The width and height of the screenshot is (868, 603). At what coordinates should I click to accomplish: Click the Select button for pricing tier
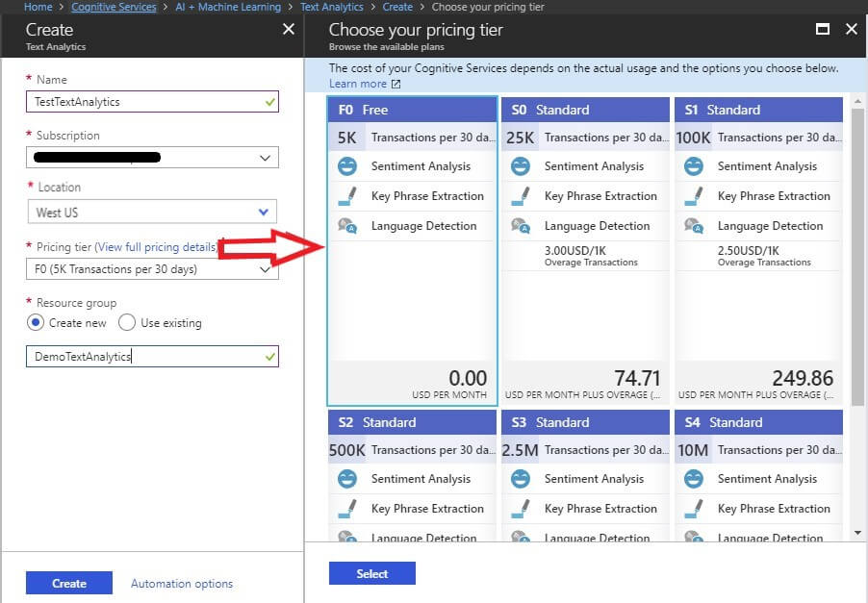(372, 574)
